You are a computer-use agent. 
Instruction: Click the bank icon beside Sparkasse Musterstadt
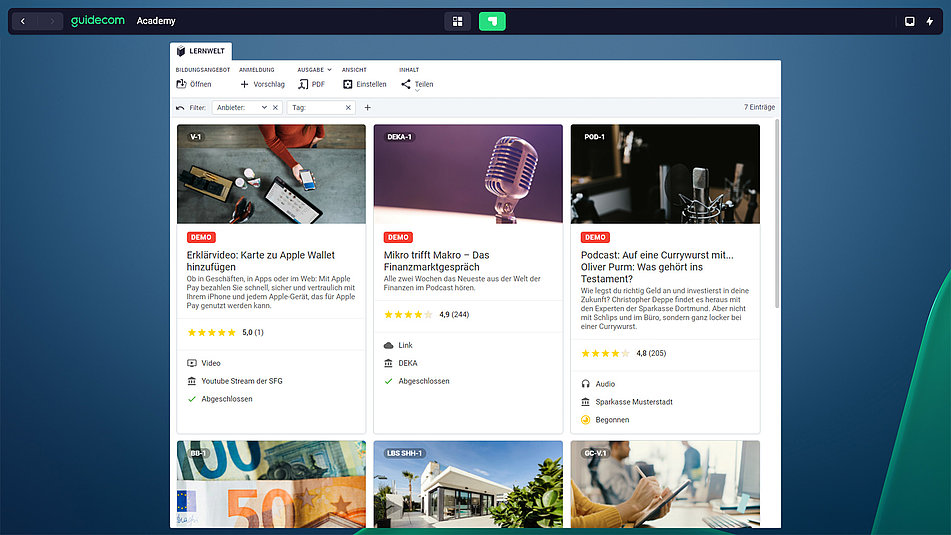[585, 402]
